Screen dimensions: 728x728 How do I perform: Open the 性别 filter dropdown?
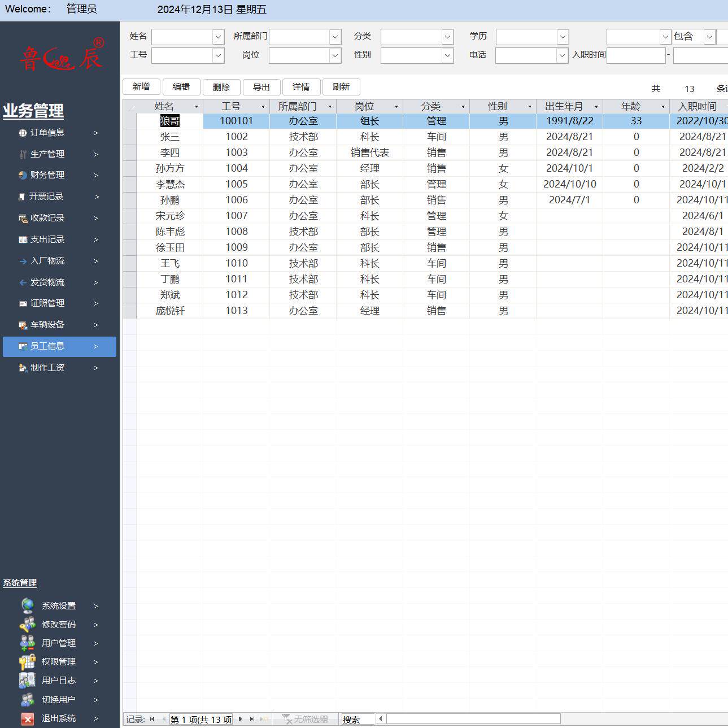click(x=447, y=55)
